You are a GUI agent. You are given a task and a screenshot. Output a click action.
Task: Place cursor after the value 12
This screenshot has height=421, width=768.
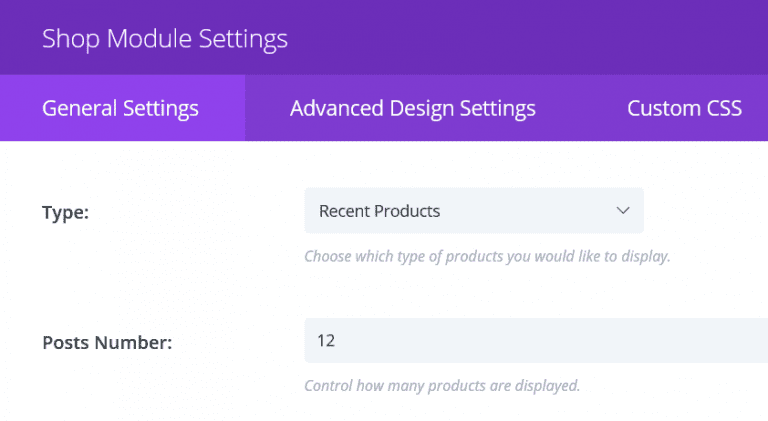click(x=338, y=341)
